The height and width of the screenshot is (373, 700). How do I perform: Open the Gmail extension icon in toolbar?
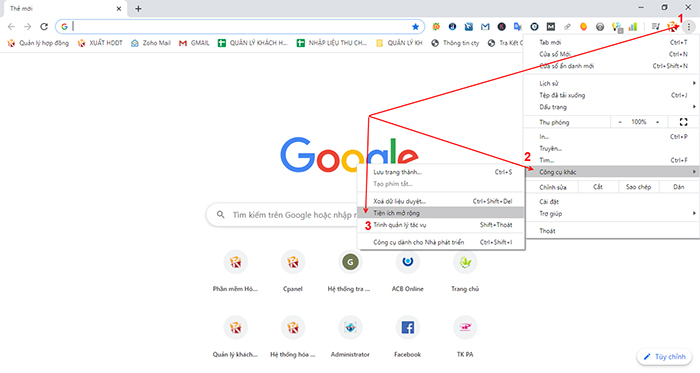pos(485,27)
